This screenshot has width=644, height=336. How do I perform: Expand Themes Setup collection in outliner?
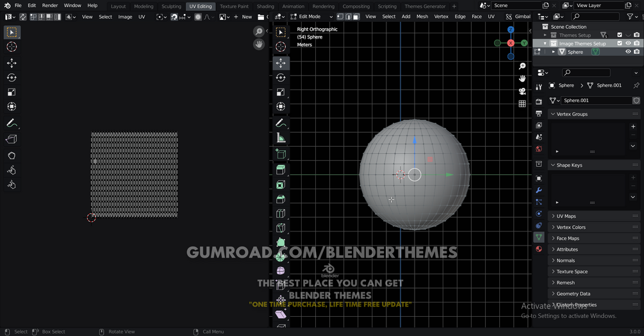(545, 35)
